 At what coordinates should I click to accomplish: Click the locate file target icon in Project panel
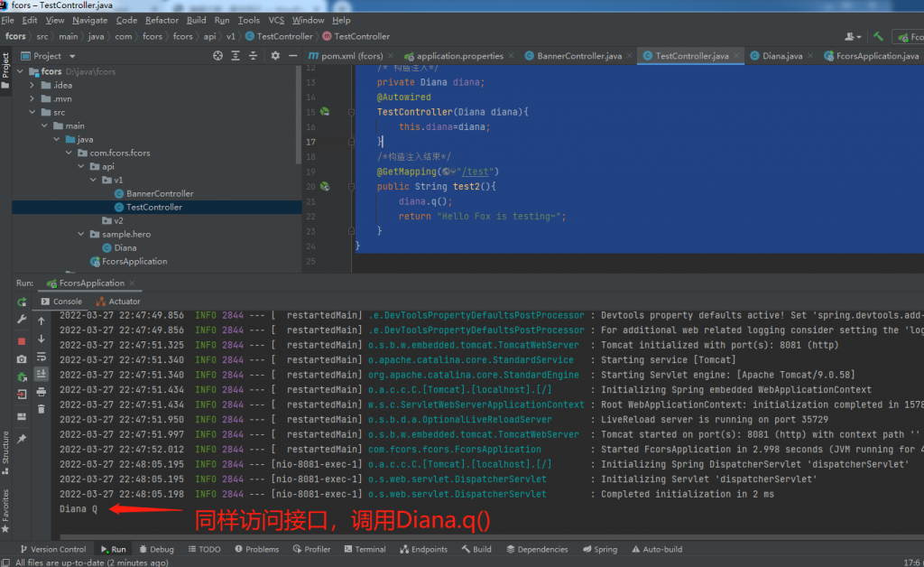pos(218,56)
